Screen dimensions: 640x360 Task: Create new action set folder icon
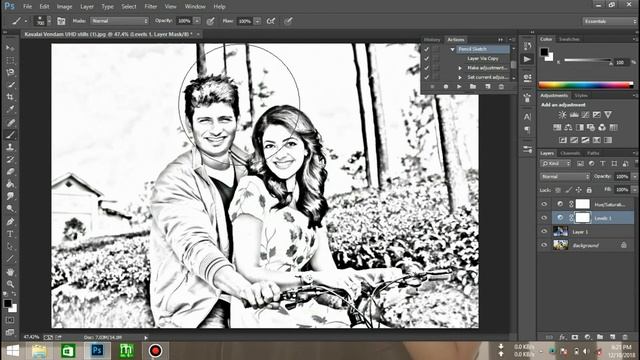tap(473, 87)
